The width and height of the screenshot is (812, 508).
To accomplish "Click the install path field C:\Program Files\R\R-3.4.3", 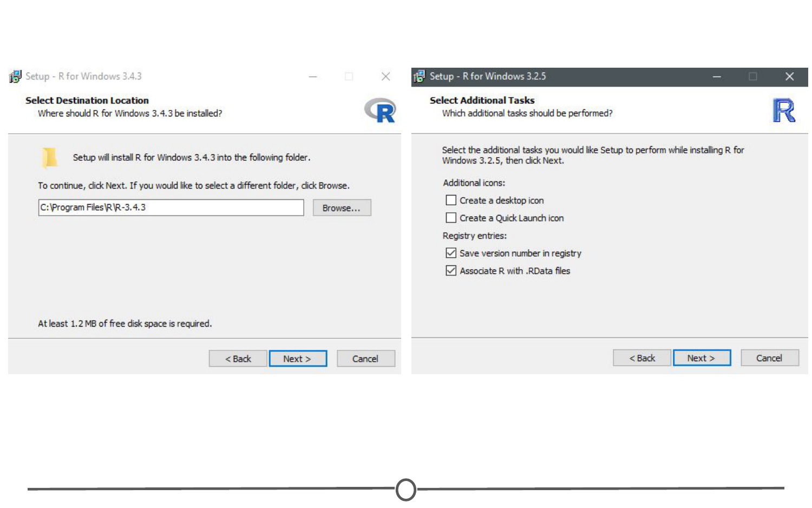I will pyautogui.click(x=171, y=207).
